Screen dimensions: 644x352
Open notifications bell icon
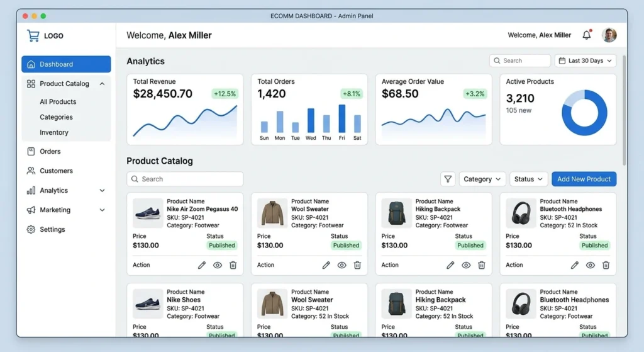[x=587, y=35]
